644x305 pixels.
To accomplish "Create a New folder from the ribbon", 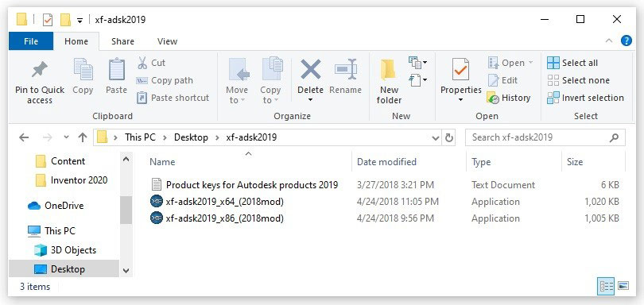I will tap(389, 82).
